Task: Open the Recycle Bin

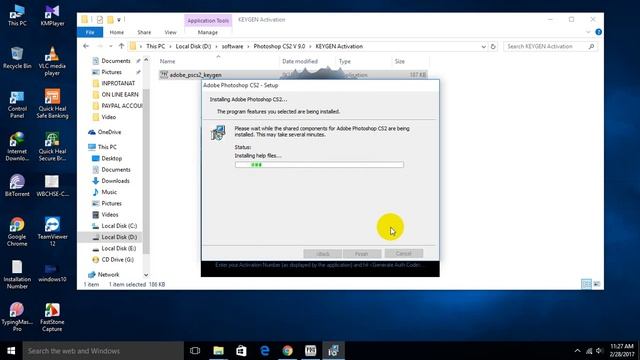Action: point(17,58)
